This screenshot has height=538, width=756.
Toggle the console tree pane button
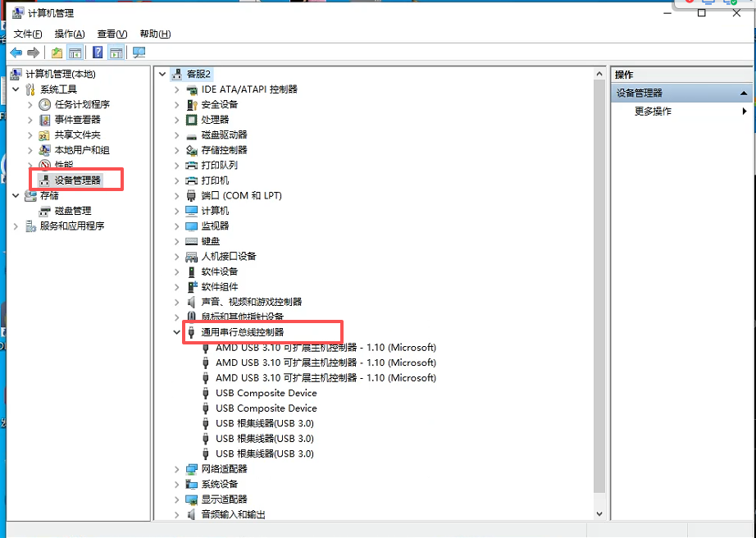point(75,52)
